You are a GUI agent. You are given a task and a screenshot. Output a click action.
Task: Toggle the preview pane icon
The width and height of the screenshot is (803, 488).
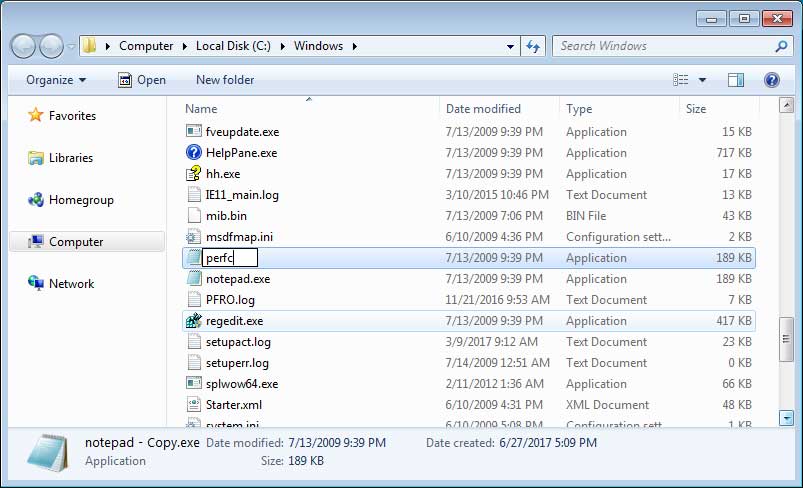point(736,80)
